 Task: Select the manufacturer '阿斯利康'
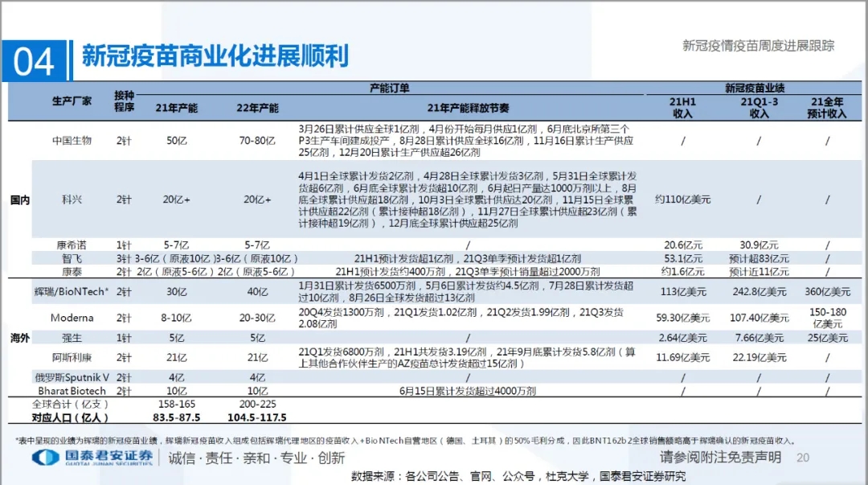[x=72, y=357]
